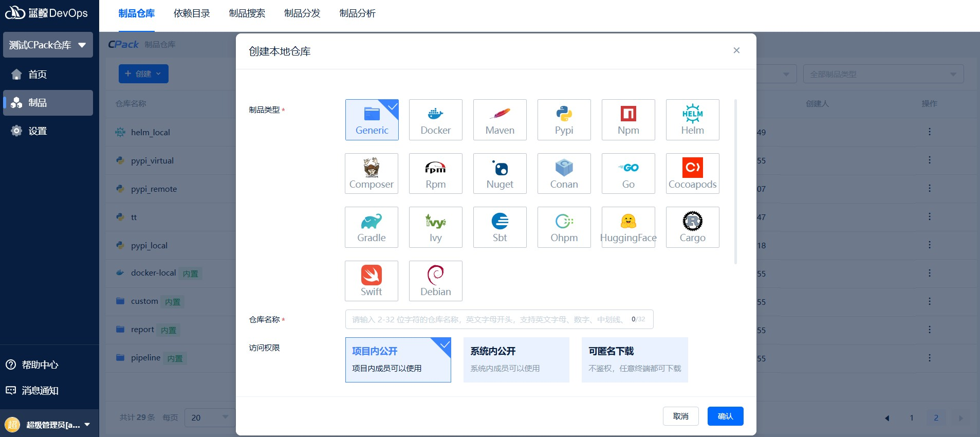Select 可匿名下载 access option
This screenshot has width=980, height=437.
click(634, 359)
